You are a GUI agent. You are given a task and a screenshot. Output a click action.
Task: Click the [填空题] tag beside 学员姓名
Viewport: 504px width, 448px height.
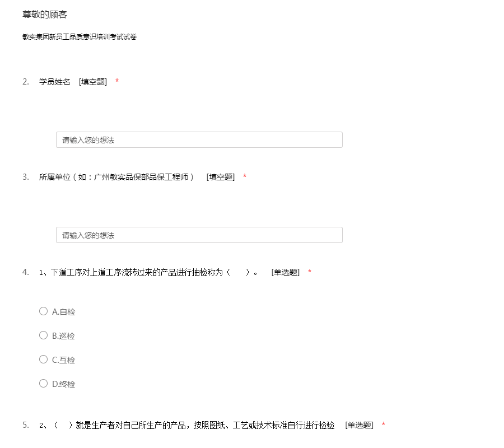pos(93,82)
